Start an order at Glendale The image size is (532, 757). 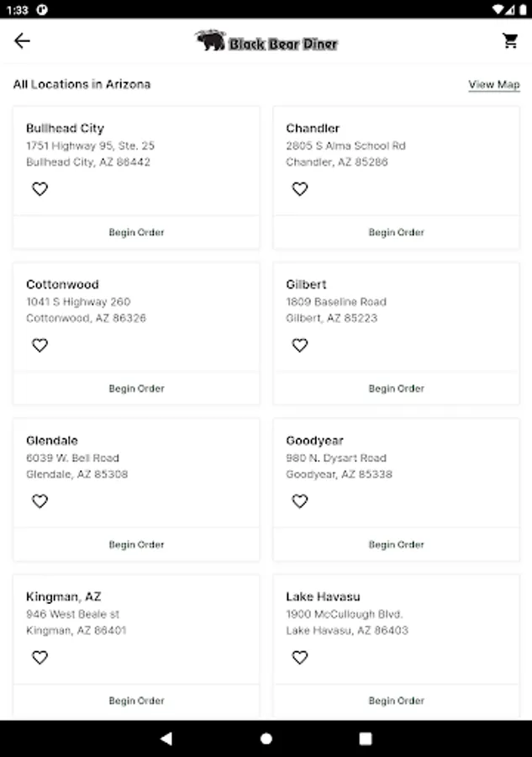coord(136,545)
